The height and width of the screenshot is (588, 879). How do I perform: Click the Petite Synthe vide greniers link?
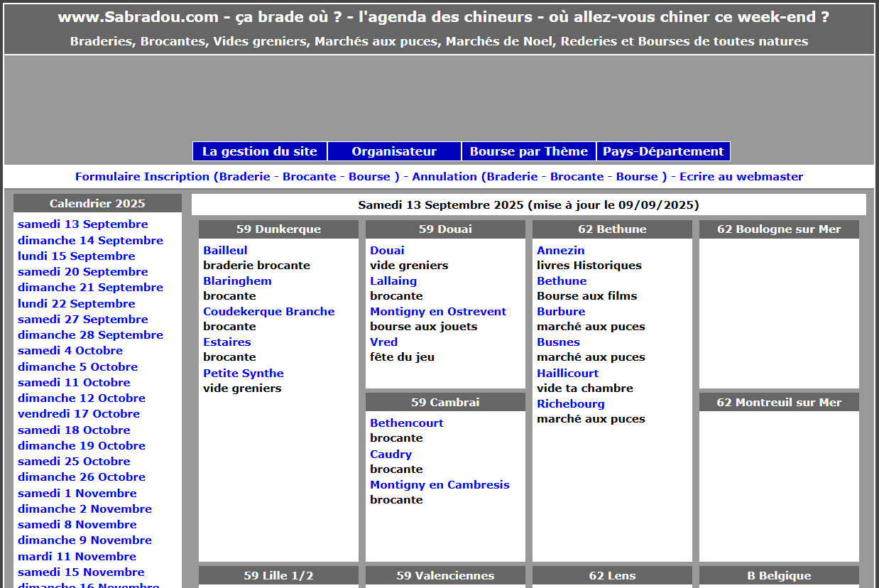(243, 374)
